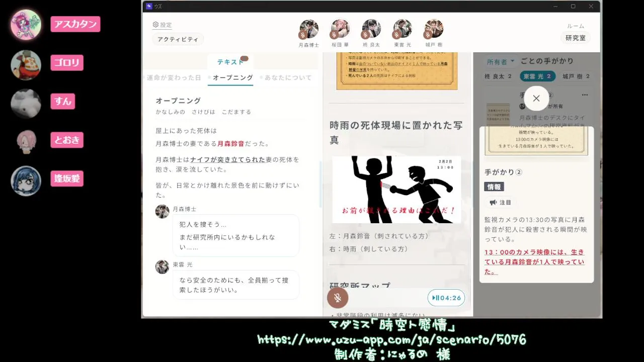Image resolution: width=644 pixels, height=362 pixels.
Task: Open the あなたについて tab
Action: click(288, 77)
